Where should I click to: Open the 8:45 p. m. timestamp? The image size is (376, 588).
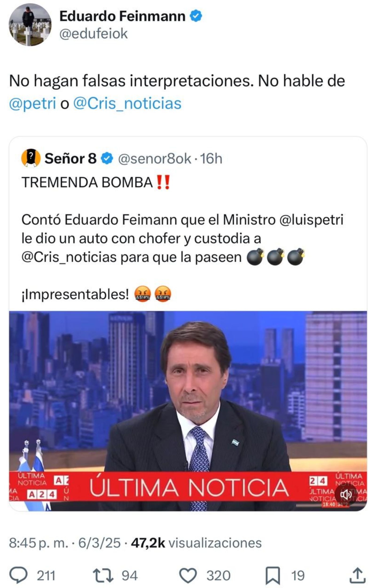39,543
